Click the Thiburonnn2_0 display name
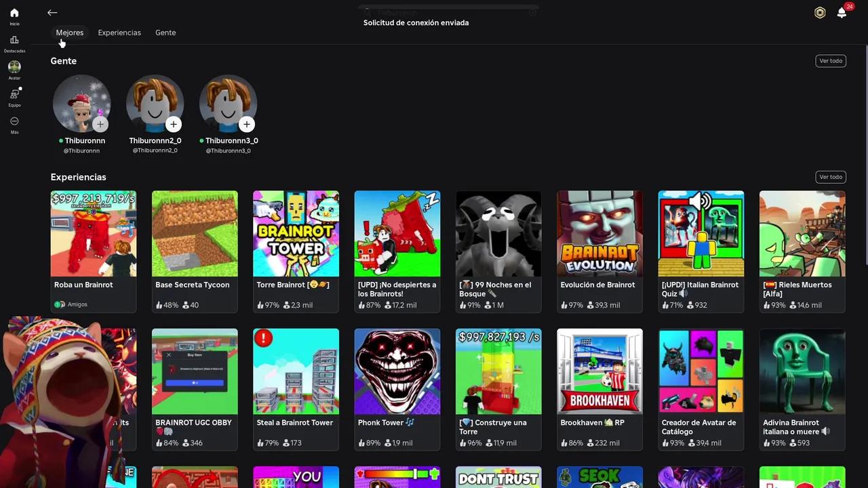The image size is (868, 488). [x=155, y=141]
